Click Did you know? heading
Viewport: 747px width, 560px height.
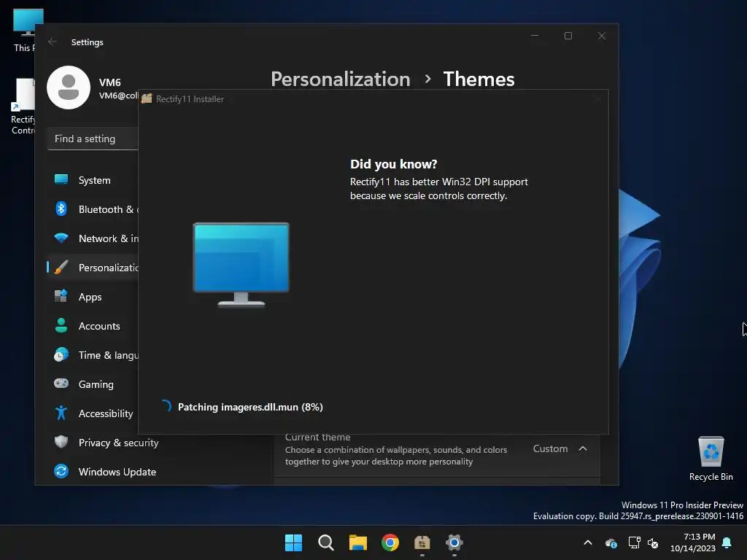click(x=393, y=164)
